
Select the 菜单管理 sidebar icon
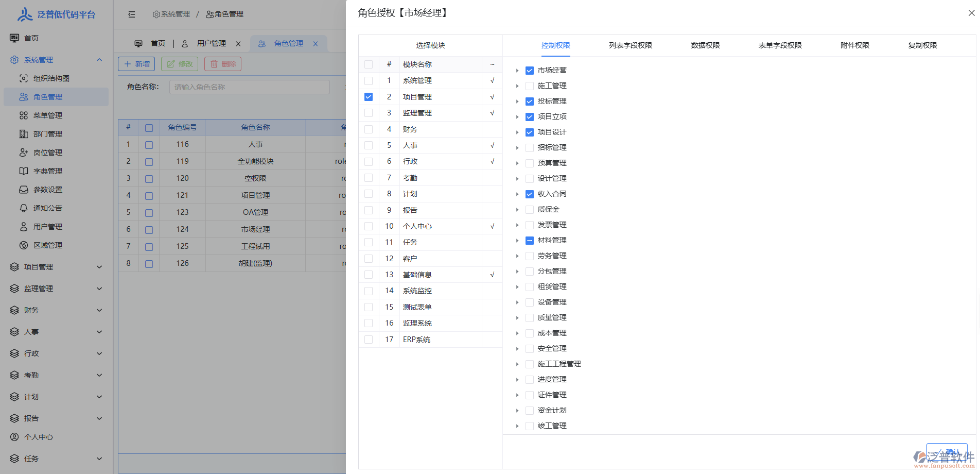[x=23, y=115]
